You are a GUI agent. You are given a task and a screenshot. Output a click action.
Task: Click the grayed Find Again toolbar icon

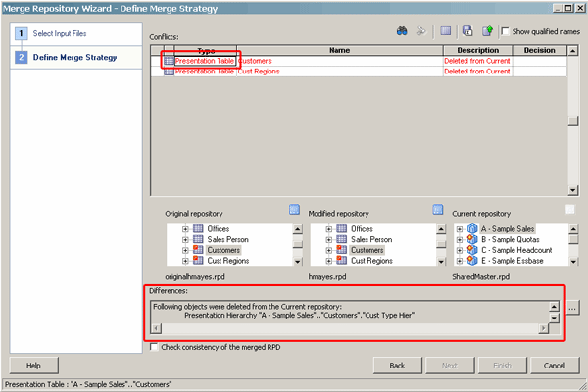pos(421,31)
